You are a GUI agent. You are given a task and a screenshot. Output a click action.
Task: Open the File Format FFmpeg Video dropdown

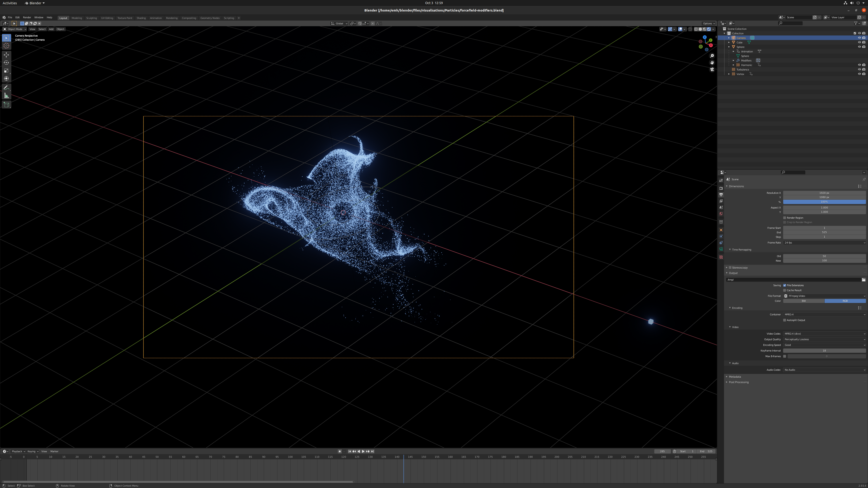(824, 296)
